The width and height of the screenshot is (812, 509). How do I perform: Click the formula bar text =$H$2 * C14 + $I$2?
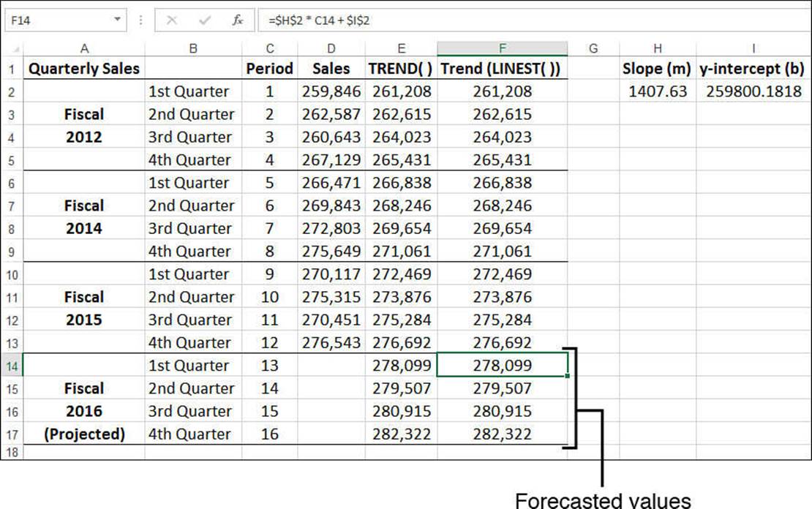(319, 20)
